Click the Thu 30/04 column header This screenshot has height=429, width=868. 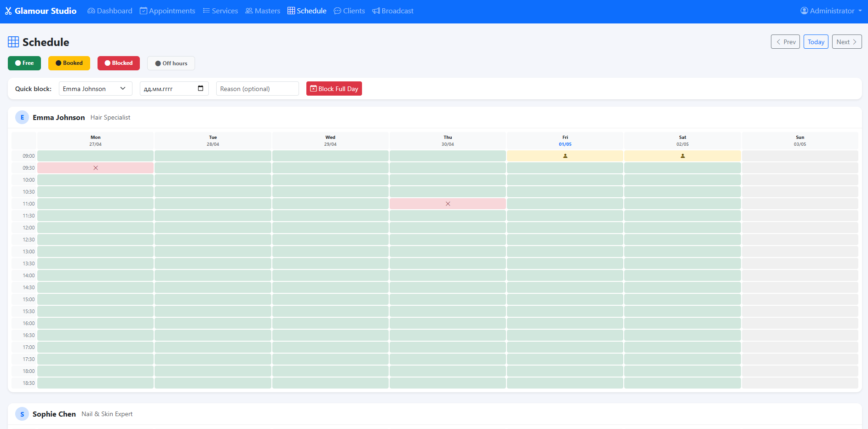448,141
